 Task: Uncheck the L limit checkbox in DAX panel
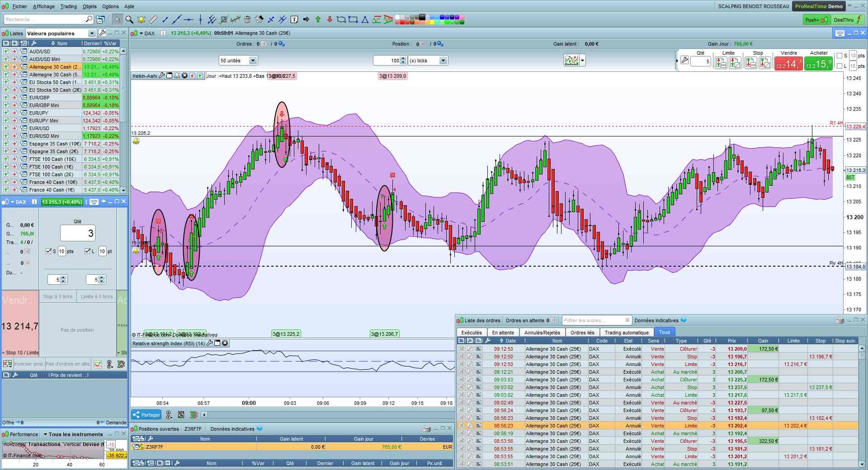tap(88, 251)
